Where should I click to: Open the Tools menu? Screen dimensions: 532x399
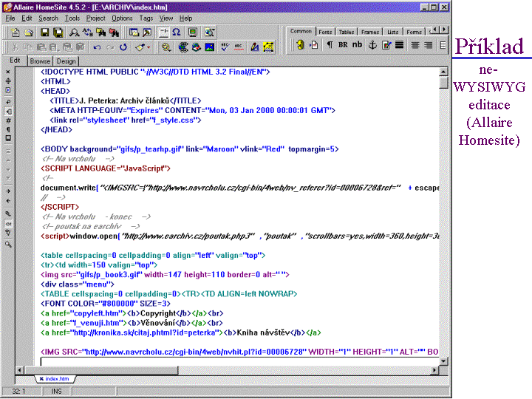tap(72, 18)
